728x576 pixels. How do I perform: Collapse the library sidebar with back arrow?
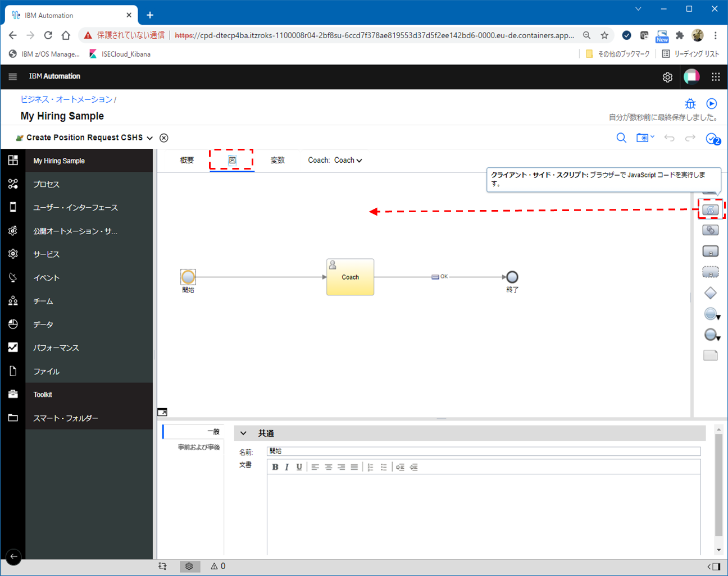click(x=13, y=557)
